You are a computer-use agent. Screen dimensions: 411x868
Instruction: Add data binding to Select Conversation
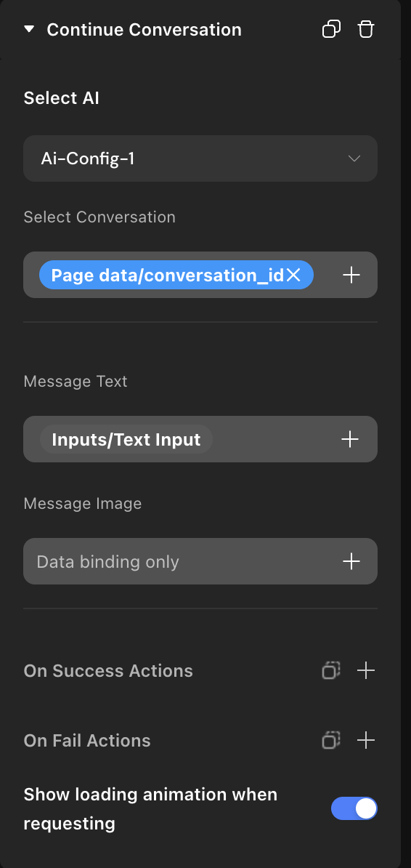click(351, 275)
